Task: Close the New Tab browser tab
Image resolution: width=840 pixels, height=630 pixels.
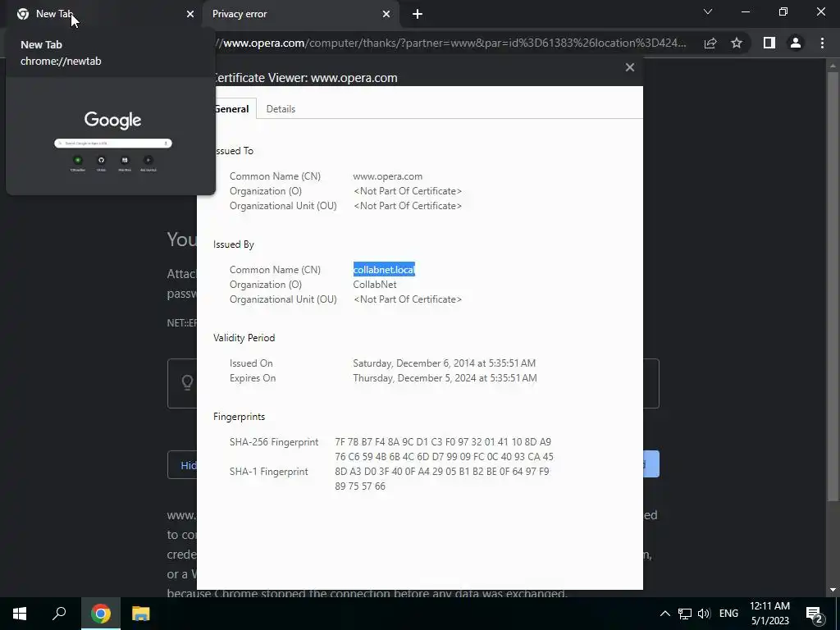Action: tap(190, 14)
